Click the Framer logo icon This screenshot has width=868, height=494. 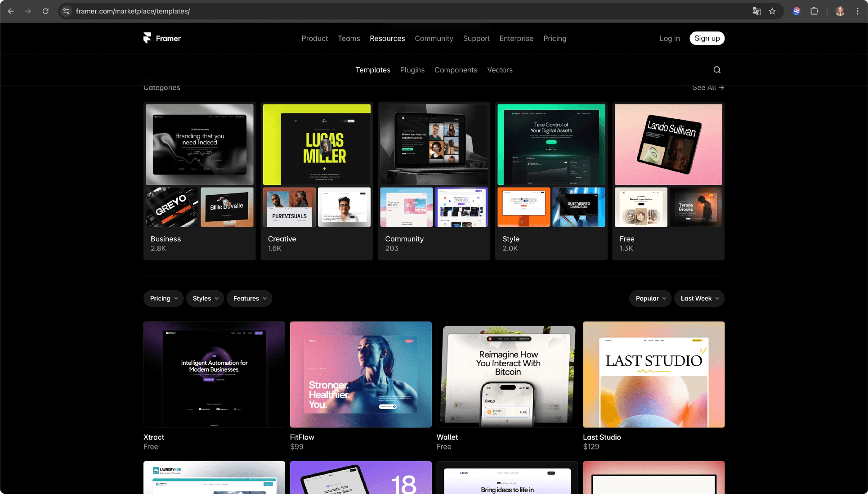point(147,38)
